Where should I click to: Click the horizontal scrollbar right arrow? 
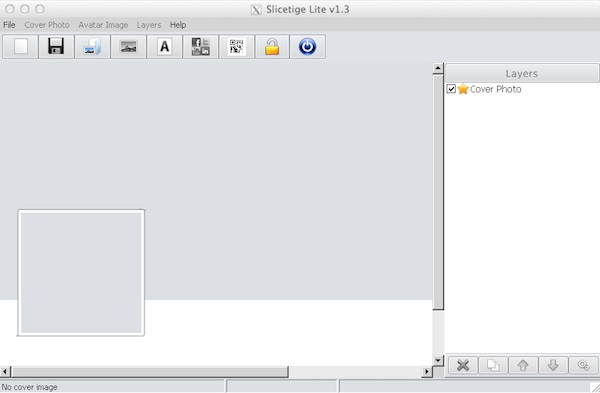(x=427, y=371)
